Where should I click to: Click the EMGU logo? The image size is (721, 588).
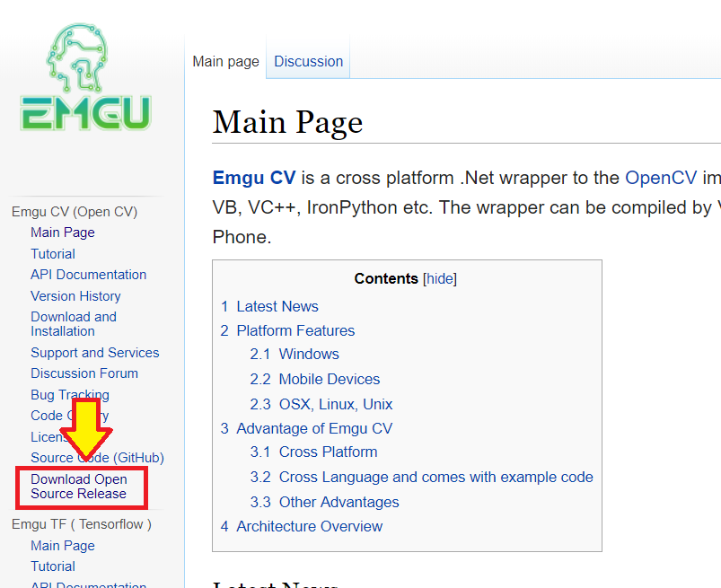(85, 77)
